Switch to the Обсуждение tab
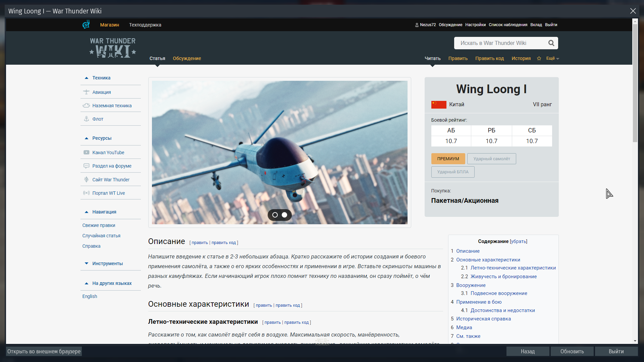This screenshot has height=362, width=644. [x=187, y=58]
